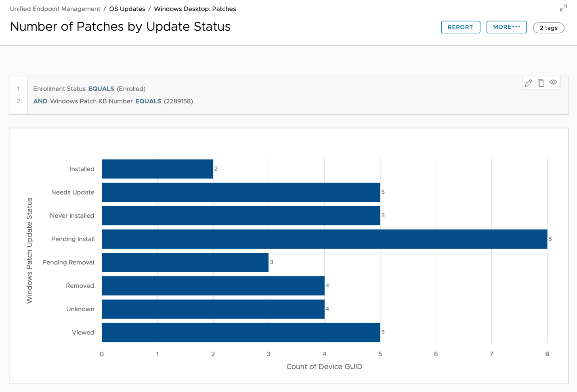Click the REPORT button

tap(460, 27)
